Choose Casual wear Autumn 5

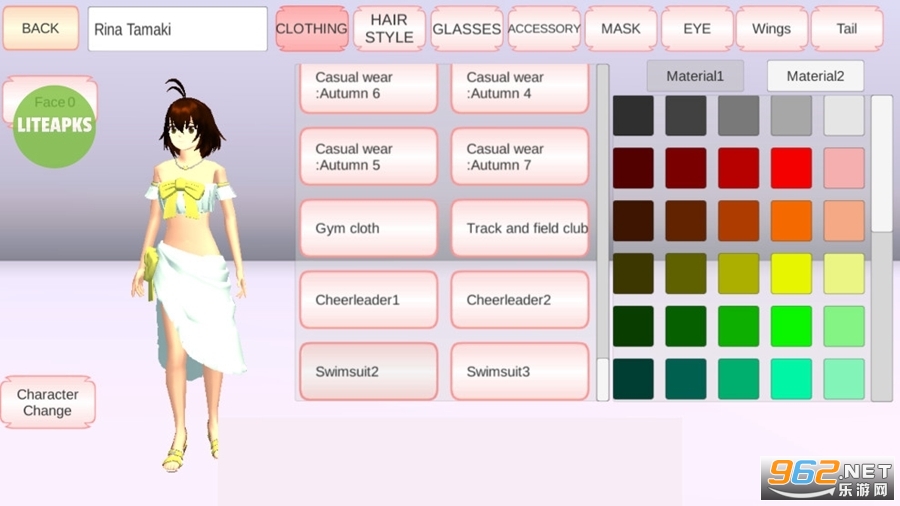(x=368, y=157)
